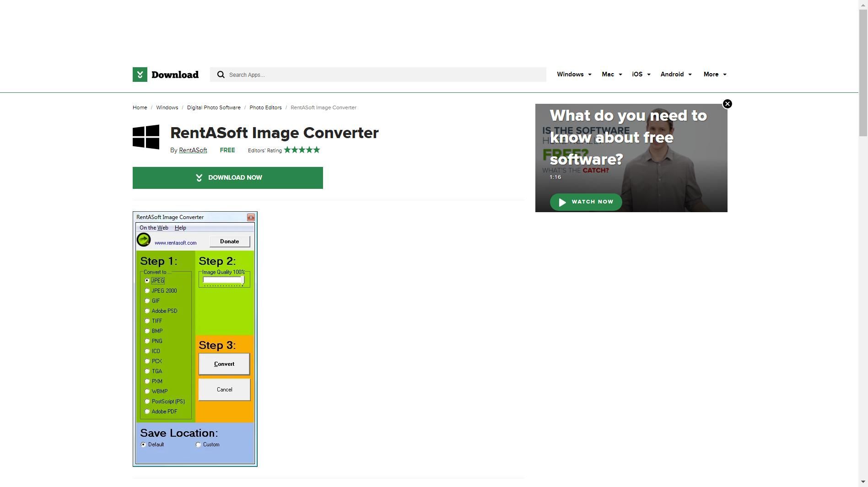Select the ICO radio button
Screen dimensions: 868x487
pos(147,351)
